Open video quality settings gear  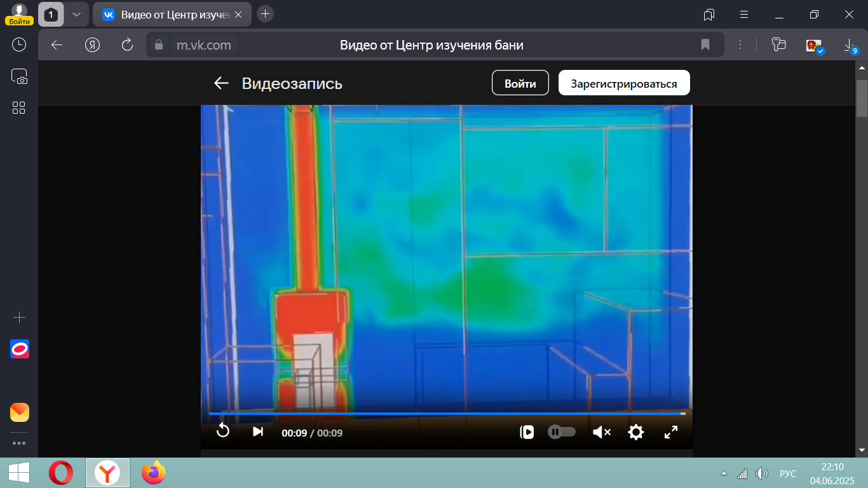[635, 432]
